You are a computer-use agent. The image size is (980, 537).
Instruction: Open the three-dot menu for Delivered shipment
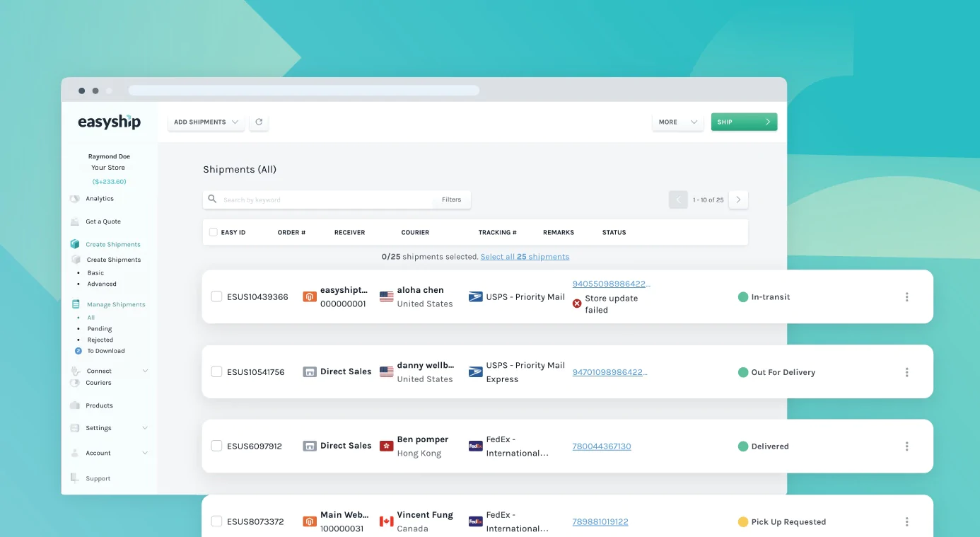coord(906,446)
